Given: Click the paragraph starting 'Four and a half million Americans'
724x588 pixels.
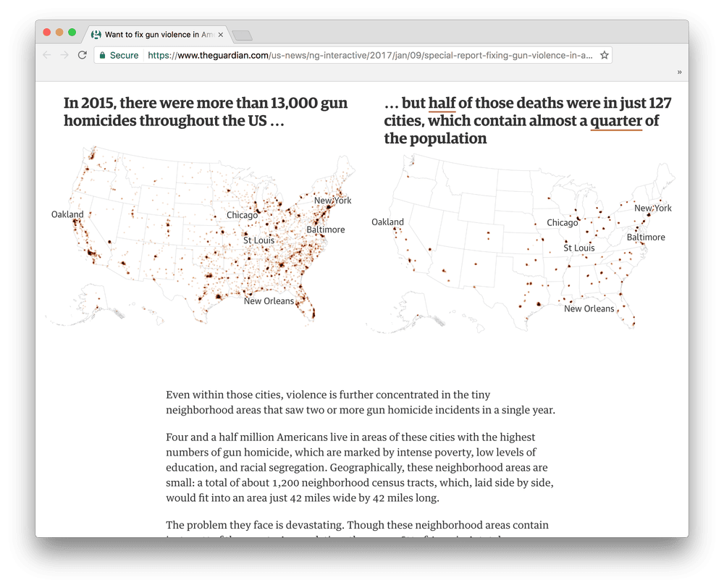Looking at the screenshot, I should coord(360,468).
